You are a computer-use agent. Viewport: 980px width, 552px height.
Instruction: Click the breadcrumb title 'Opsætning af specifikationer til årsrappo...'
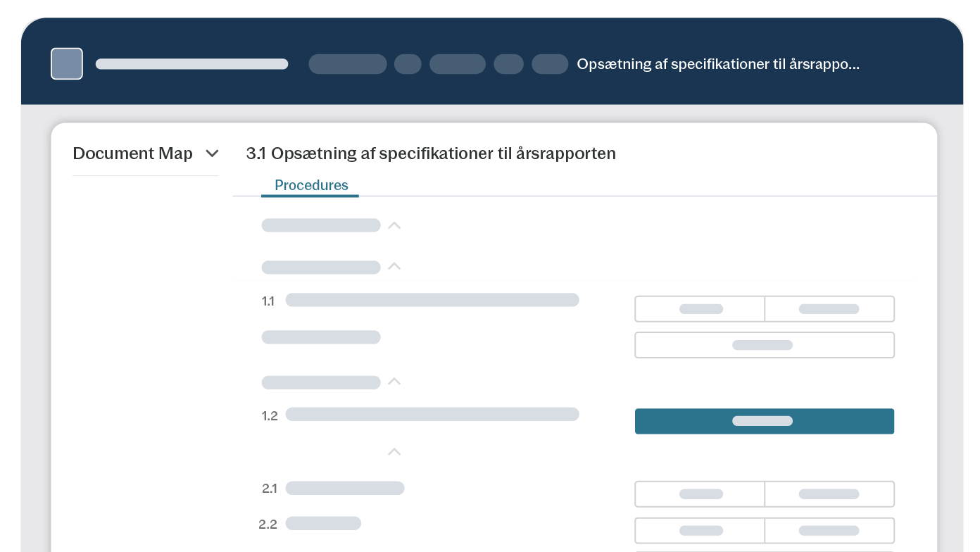click(x=717, y=64)
